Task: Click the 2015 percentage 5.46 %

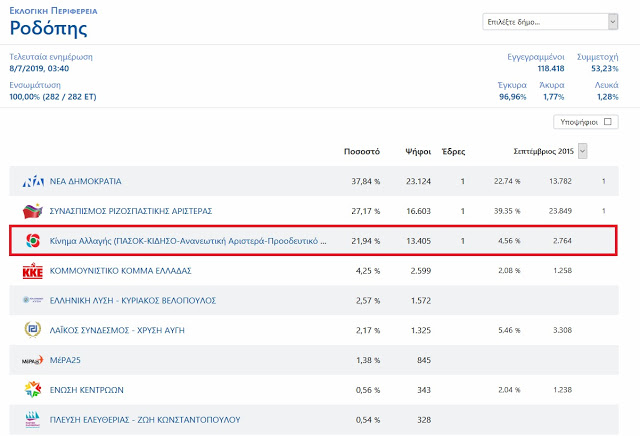Action: click(x=509, y=330)
